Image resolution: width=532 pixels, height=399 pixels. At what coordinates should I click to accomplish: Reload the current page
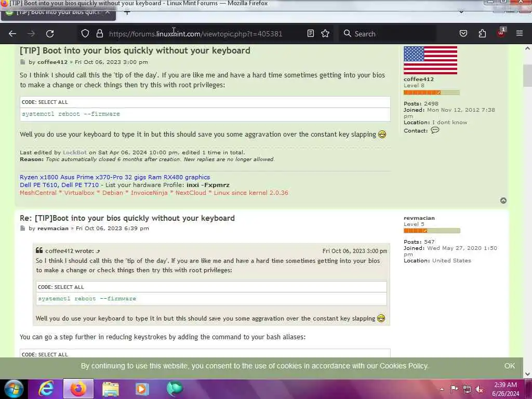point(50,34)
